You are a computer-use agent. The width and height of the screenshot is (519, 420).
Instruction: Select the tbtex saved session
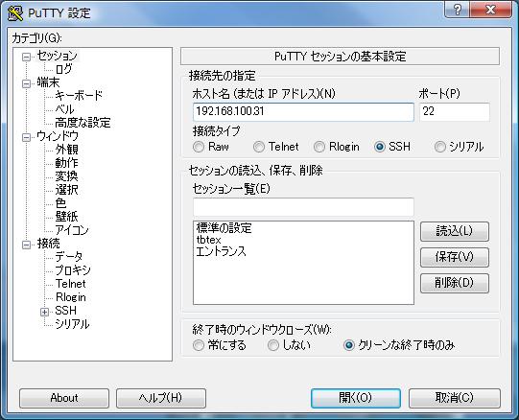point(208,240)
